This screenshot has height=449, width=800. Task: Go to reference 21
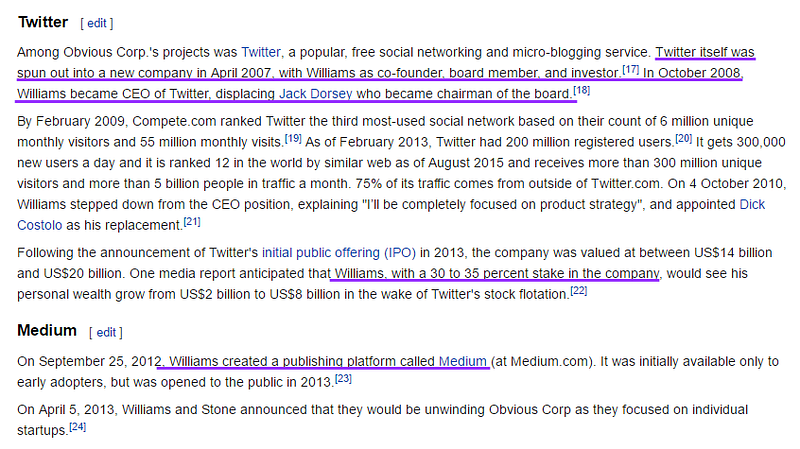(x=192, y=221)
